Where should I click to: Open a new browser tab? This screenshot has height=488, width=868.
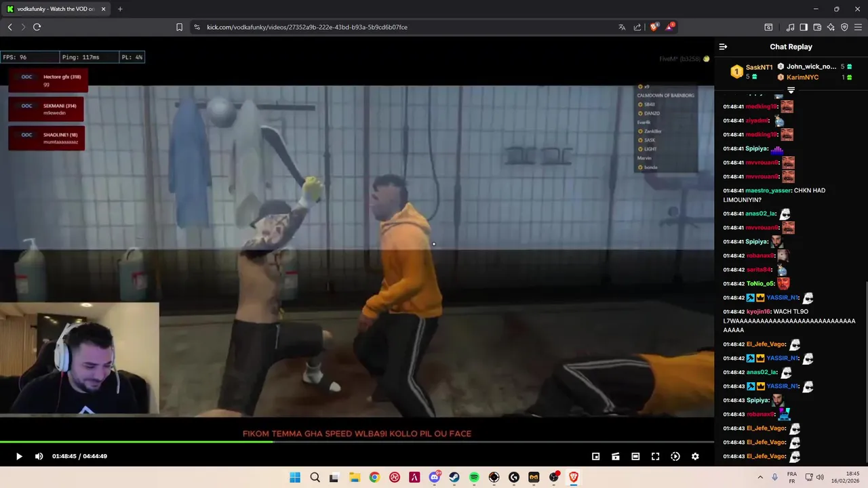pos(120,9)
